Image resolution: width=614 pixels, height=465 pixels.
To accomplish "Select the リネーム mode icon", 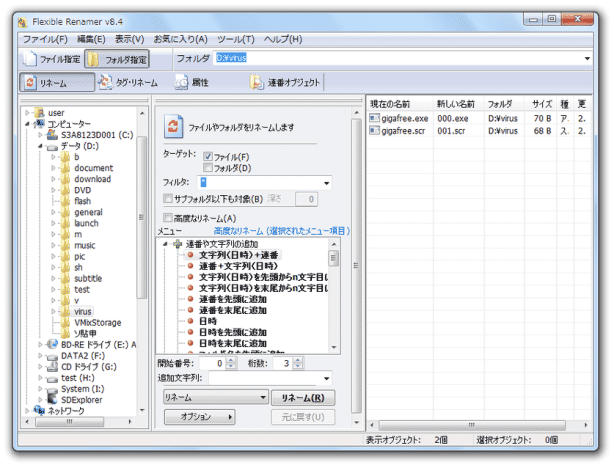I will click(x=30, y=83).
